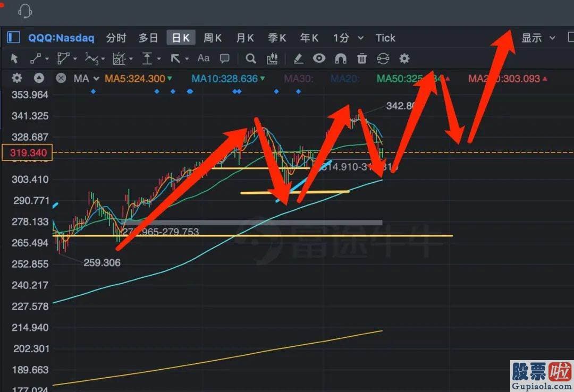Image resolution: width=574 pixels, height=392 pixels.
Task: Select the polygon shape drawing tool
Action: pos(63,58)
